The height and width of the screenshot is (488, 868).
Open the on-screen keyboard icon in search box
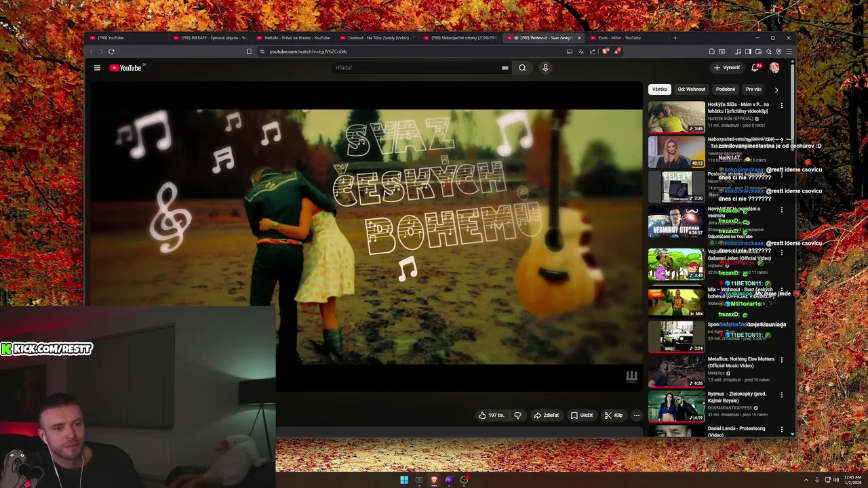point(505,68)
